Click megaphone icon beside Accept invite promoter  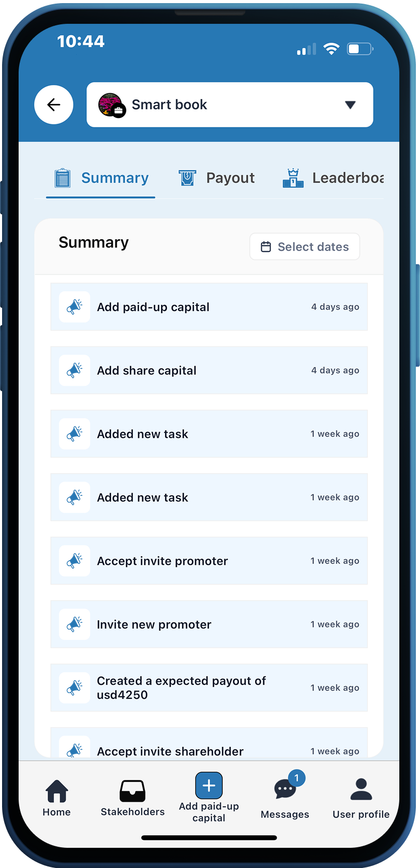74,561
